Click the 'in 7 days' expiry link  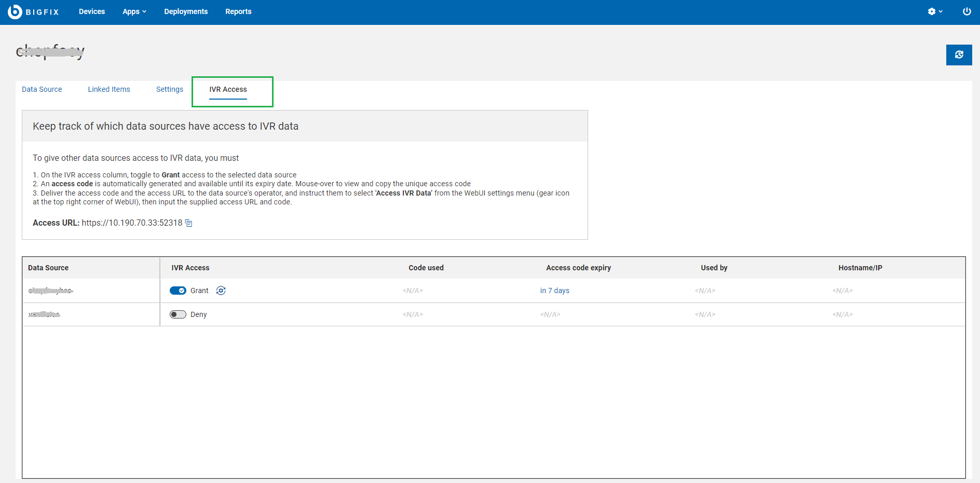tap(554, 291)
